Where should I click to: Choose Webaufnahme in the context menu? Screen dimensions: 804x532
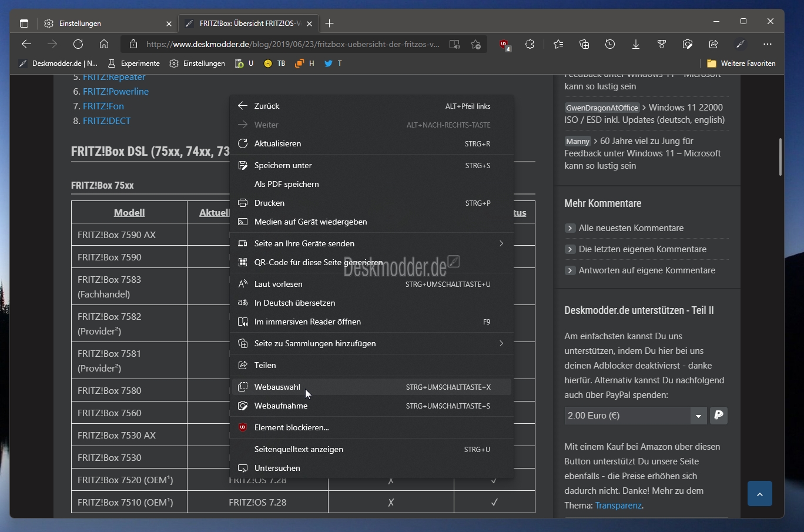pyautogui.click(x=371, y=406)
